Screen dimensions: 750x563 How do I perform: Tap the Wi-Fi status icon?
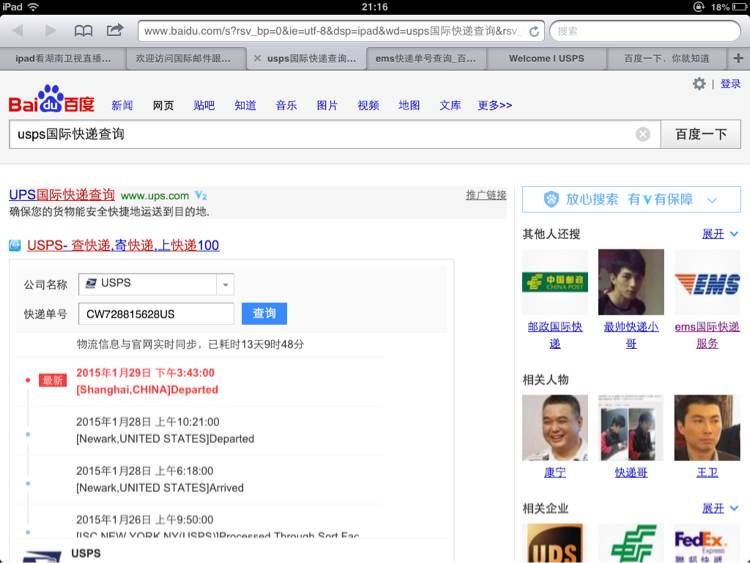[x=33, y=7]
